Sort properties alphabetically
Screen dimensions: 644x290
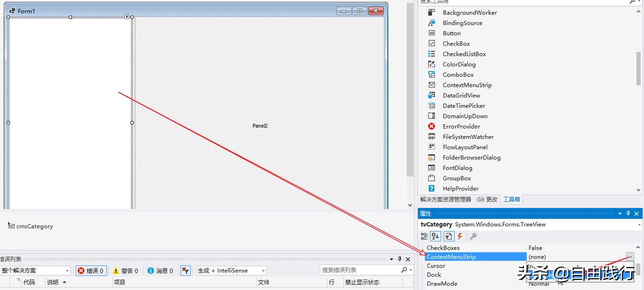[436, 236]
